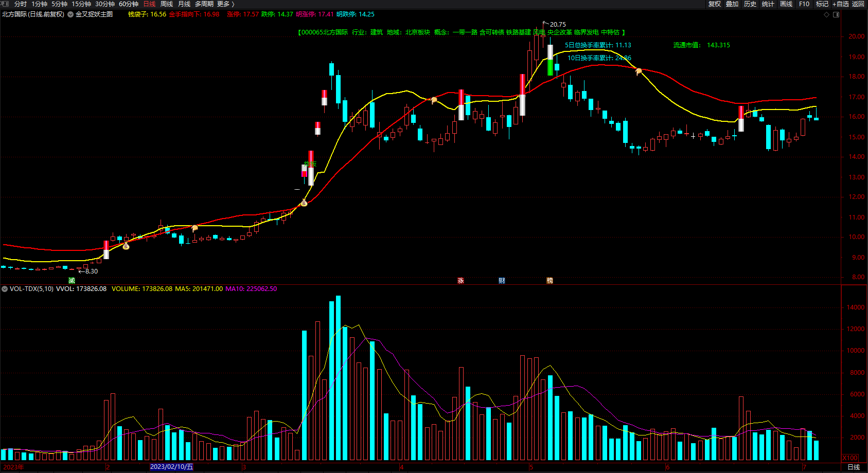Click the 金手指向下: 16.98 indicator value
The width and height of the screenshot is (868, 473).
(x=194, y=14)
